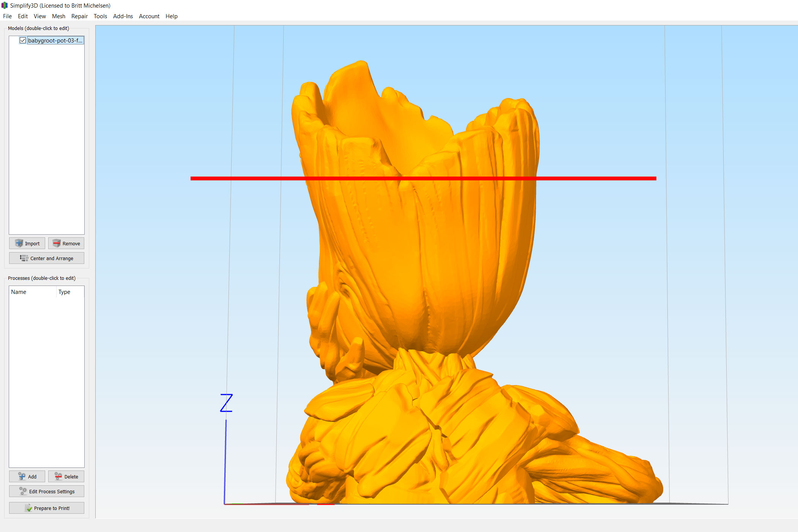Open the Repair menu

point(79,16)
